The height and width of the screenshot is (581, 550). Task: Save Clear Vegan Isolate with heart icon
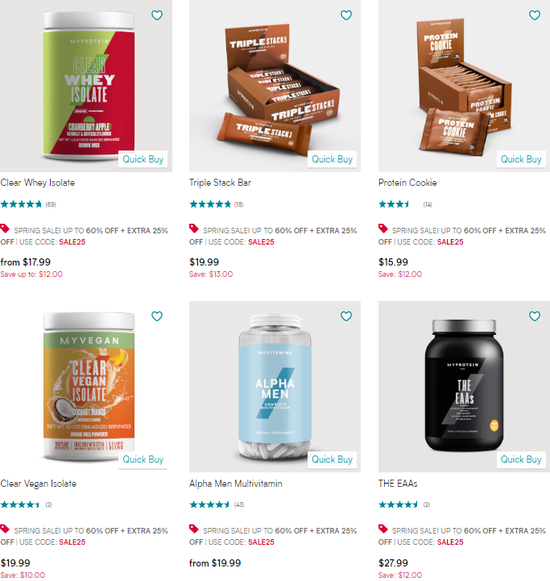pos(157,316)
